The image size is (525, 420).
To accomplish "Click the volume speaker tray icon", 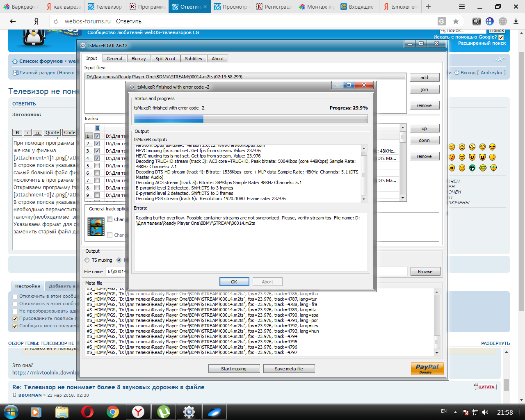I will tap(486, 412).
